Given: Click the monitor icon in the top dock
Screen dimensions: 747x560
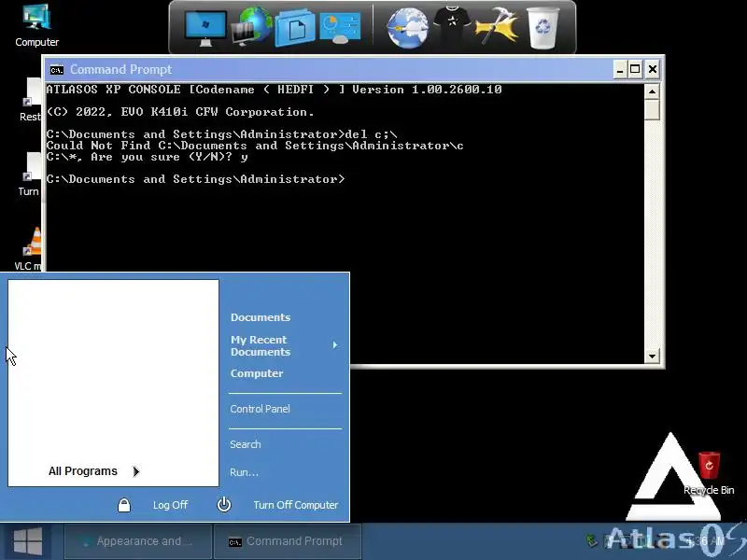Looking at the screenshot, I should pyautogui.click(x=205, y=28).
